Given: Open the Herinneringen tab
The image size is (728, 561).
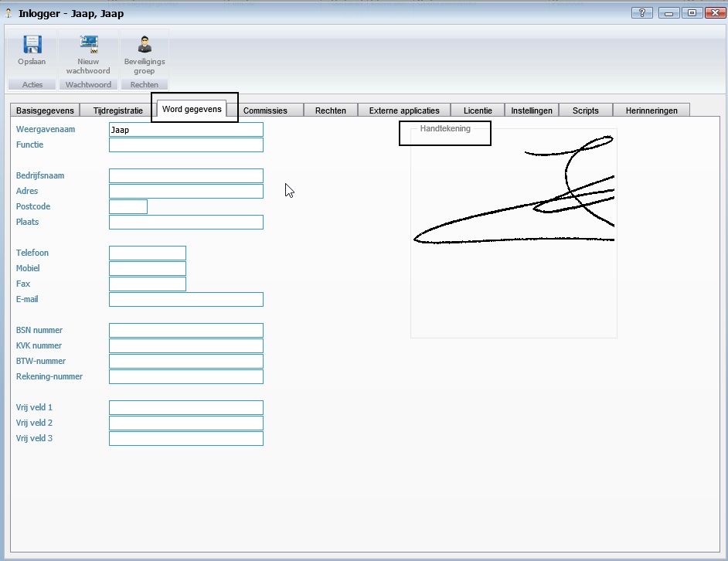Looking at the screenshot, I should click(x=651, y=110).
